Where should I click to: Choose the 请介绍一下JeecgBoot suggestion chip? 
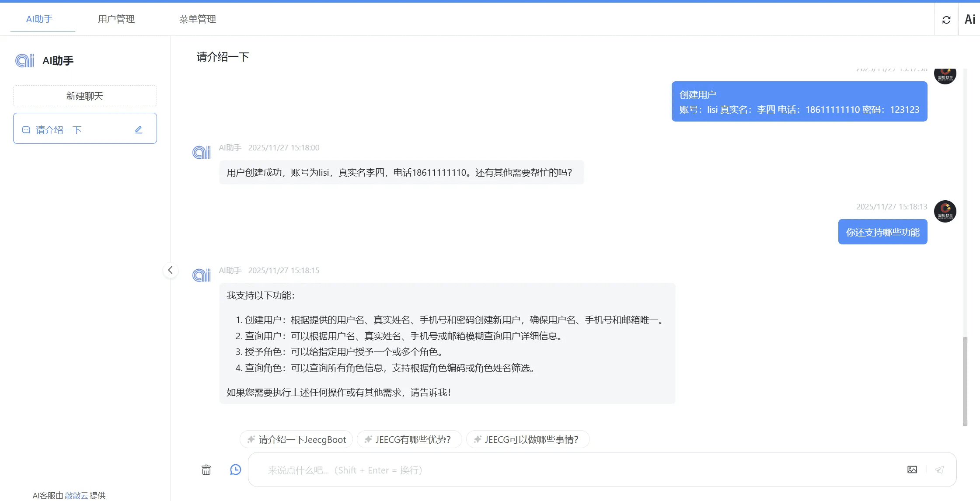point(296,439)
